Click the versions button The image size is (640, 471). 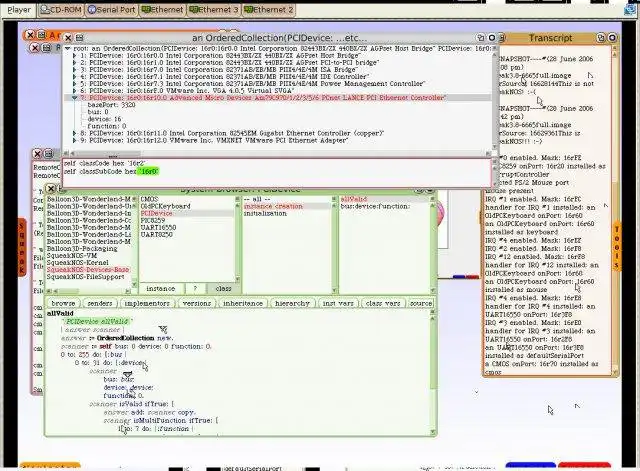click(197, 303)
